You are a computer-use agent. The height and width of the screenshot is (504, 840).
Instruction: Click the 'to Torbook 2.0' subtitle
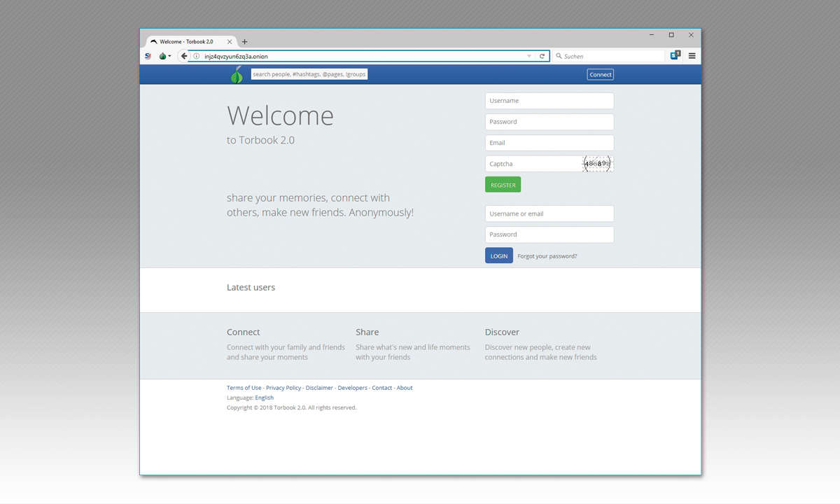click(x=260, y=140)
